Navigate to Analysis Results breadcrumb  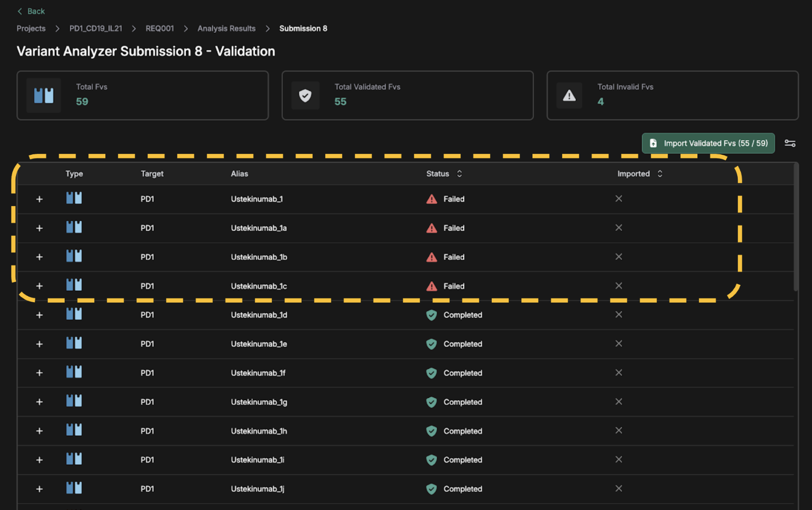pyautogui.click(x=226, y=28)
